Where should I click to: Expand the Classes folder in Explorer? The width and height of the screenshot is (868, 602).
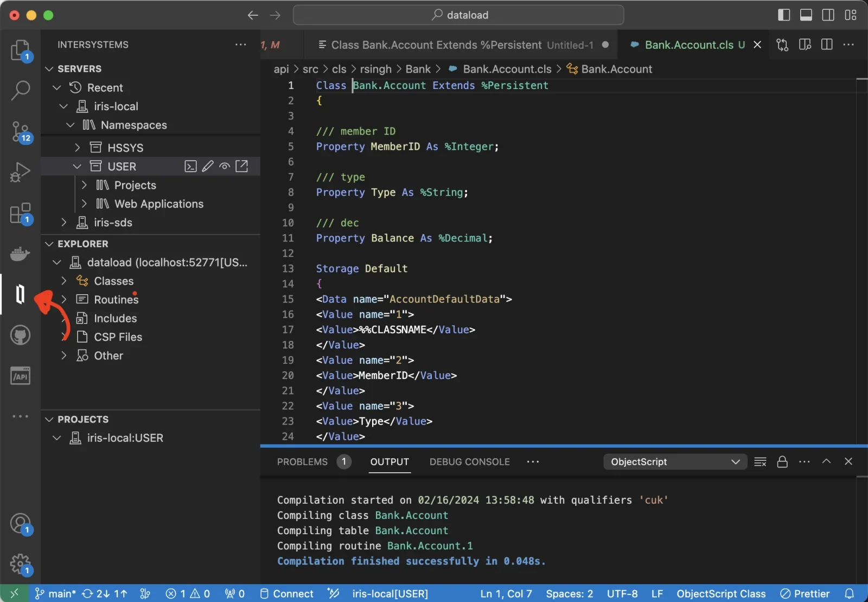tap(64, 281)
